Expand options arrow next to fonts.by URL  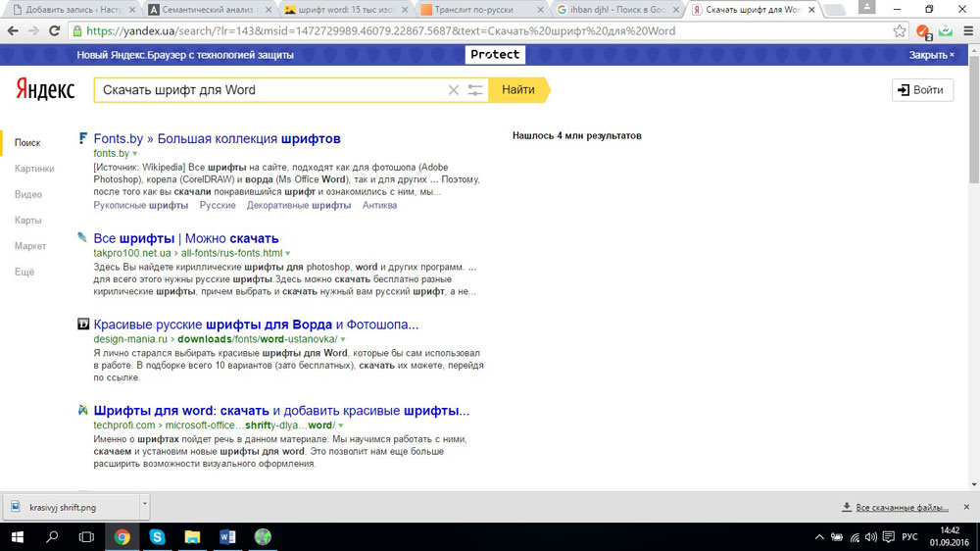135,154
